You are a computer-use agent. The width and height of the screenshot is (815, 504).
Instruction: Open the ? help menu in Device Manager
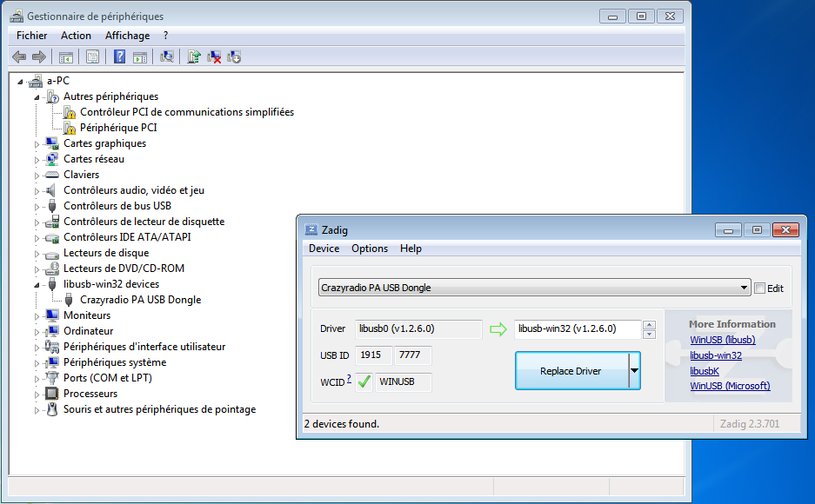[165, 36]
